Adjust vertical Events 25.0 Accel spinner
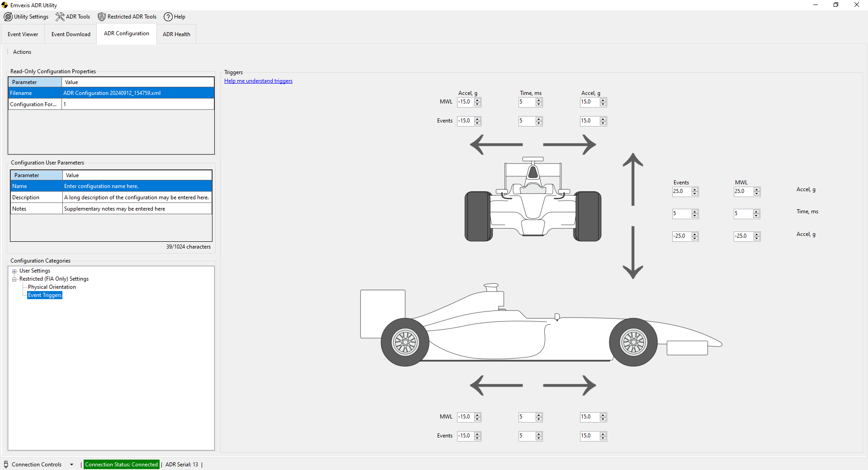This screenshot has width=868, height=470. (695, 192)
